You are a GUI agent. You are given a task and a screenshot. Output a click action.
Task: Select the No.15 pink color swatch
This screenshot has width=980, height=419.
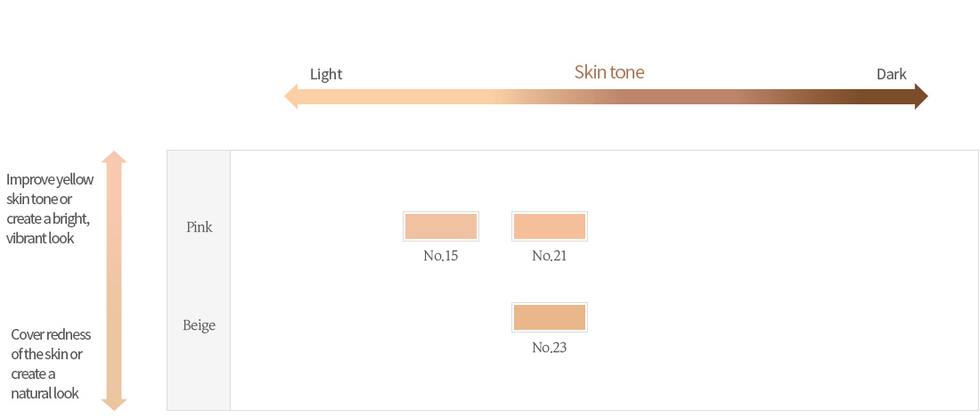coord(441,226)
